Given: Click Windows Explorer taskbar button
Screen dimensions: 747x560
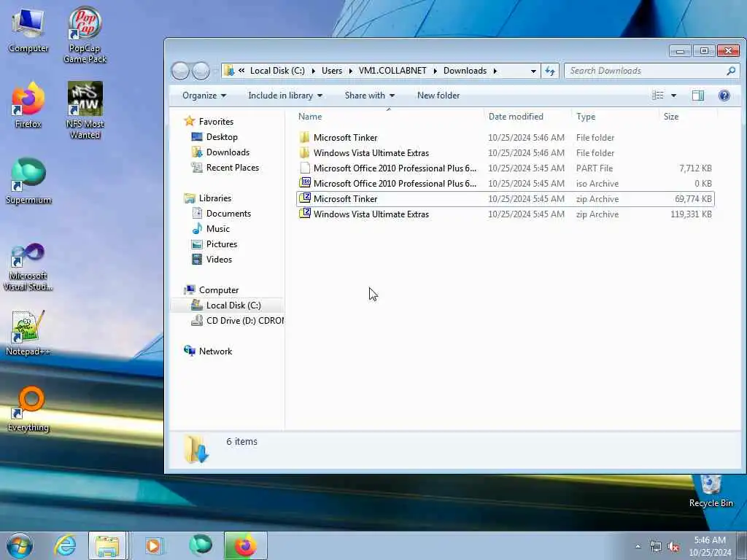Looking at the screenshot, I should (x=107, y=545).
